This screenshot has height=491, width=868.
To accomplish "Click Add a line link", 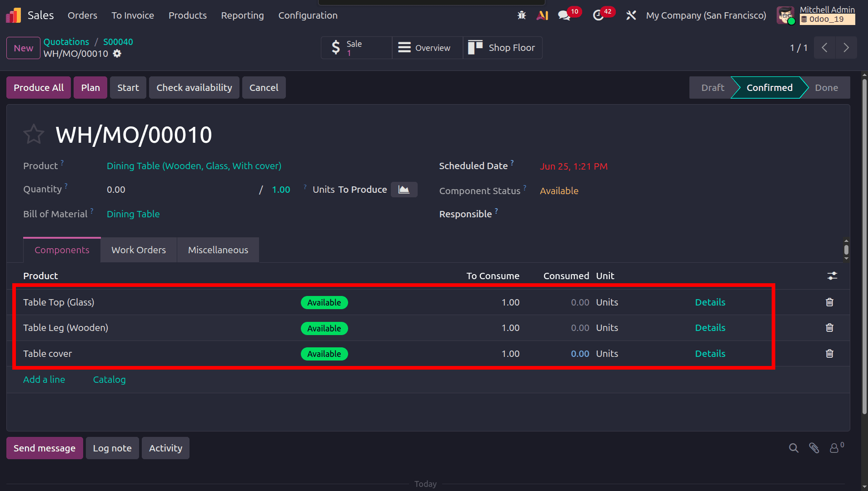I will (x=44, y=380).
